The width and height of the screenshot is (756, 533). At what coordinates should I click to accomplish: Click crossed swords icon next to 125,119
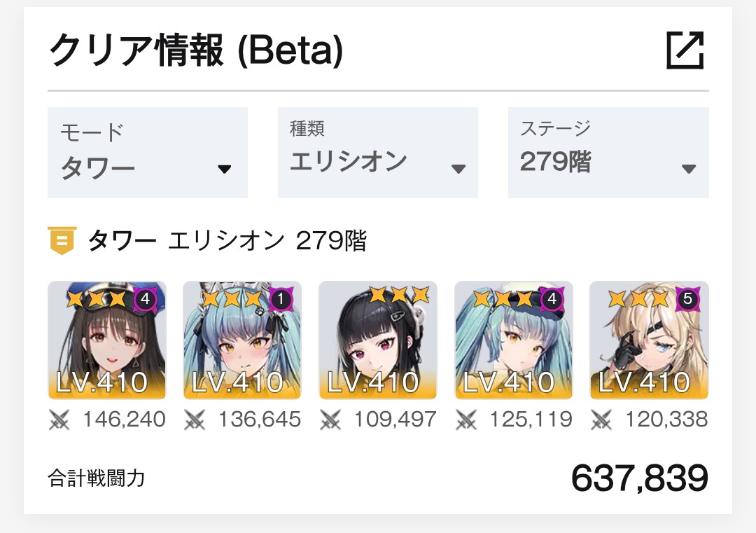(465, 420)
